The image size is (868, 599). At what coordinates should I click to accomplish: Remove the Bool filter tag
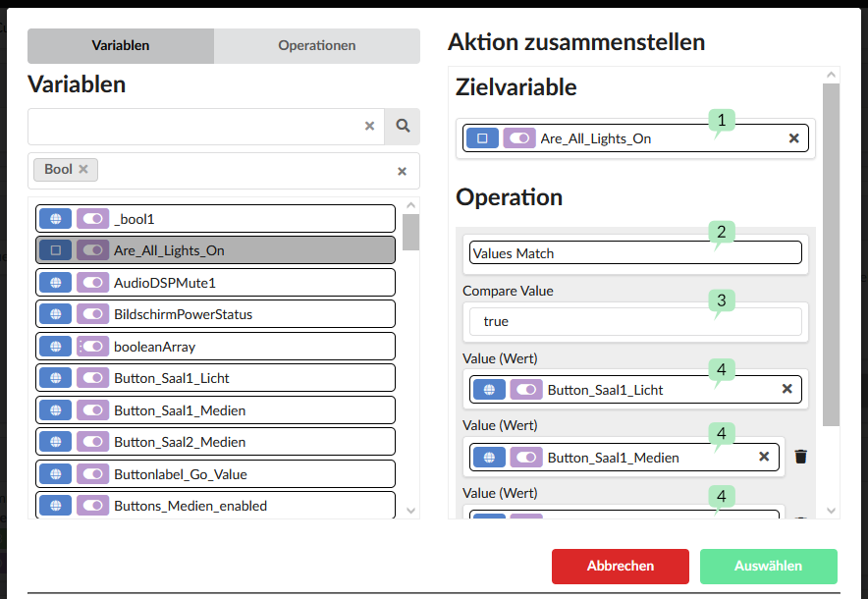click(83, 169)
